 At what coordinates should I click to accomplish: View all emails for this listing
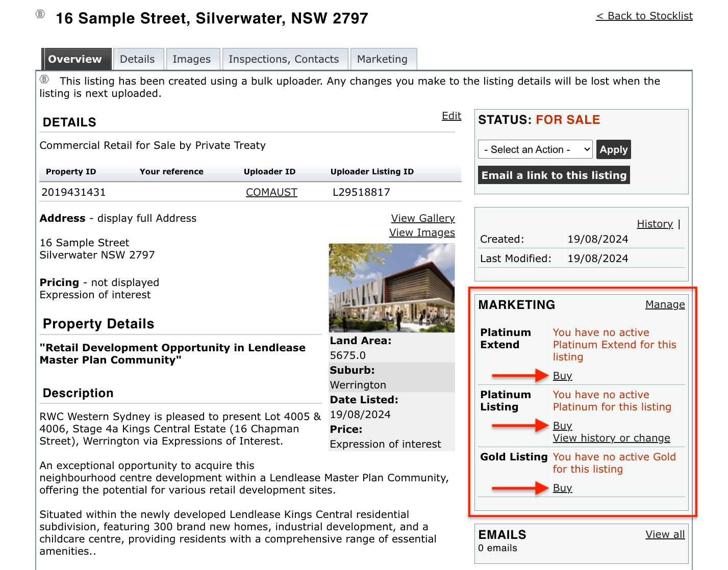665,534
